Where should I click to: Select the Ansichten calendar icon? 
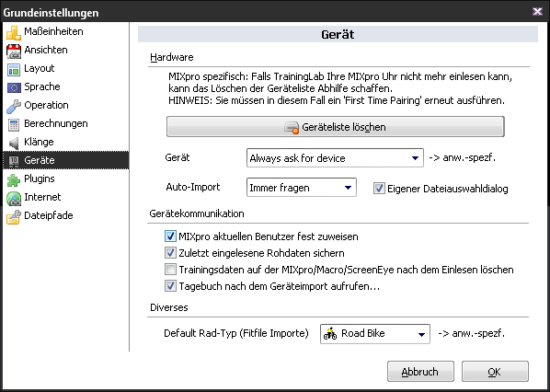[x=14, y=51]
